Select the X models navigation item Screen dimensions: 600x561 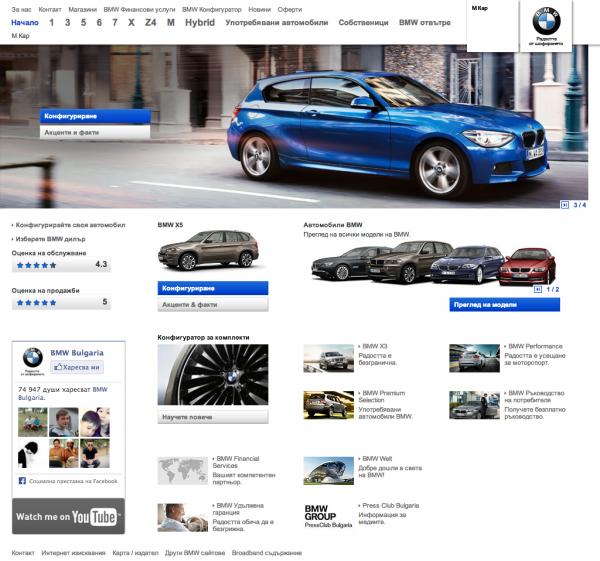coord(131,23)
